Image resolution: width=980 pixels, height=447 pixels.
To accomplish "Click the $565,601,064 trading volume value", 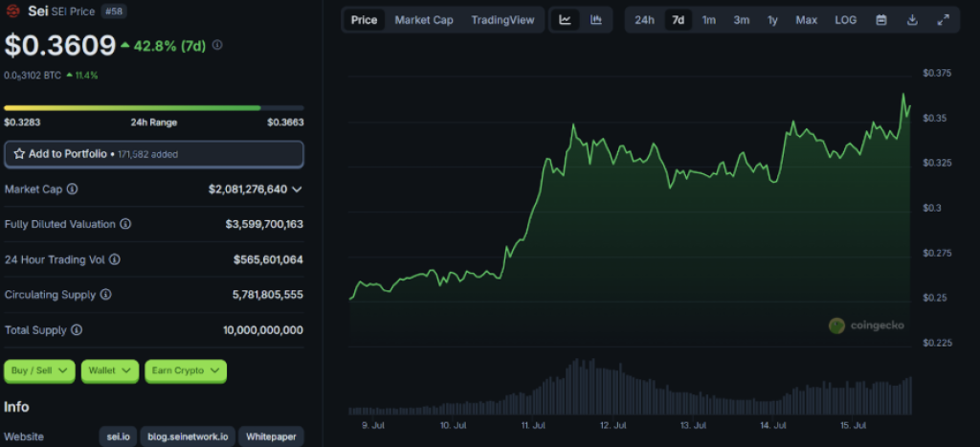I will pos(268,259).
